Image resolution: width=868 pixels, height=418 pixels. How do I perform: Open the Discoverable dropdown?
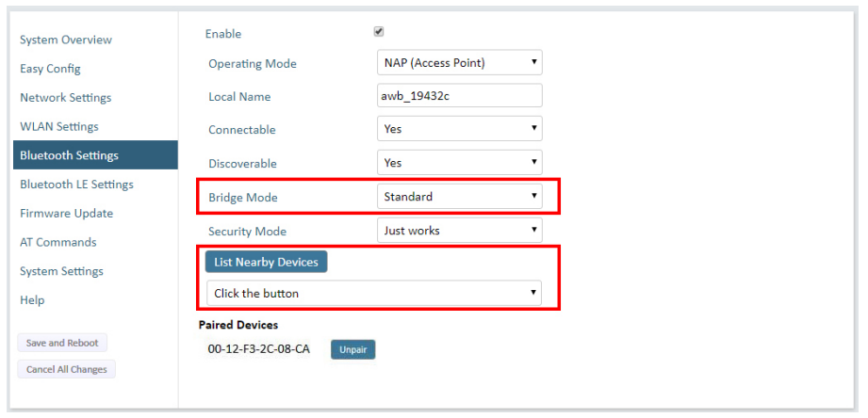point(460,163)
